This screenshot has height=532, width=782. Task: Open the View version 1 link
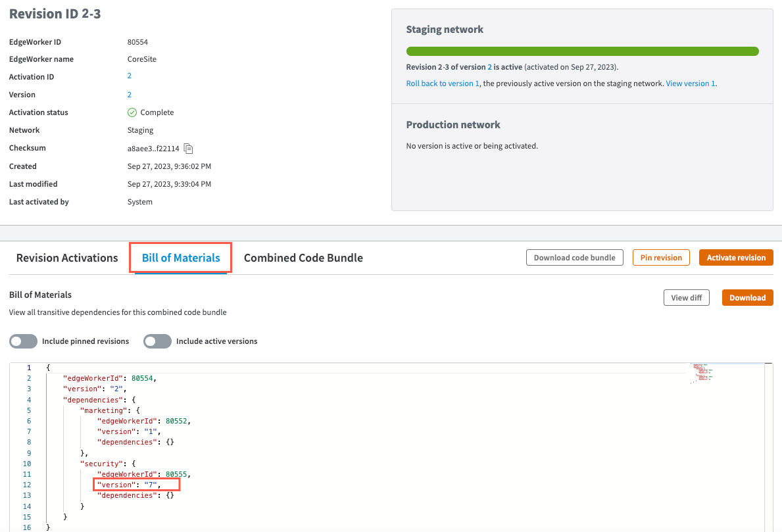[x=690, y=84]
